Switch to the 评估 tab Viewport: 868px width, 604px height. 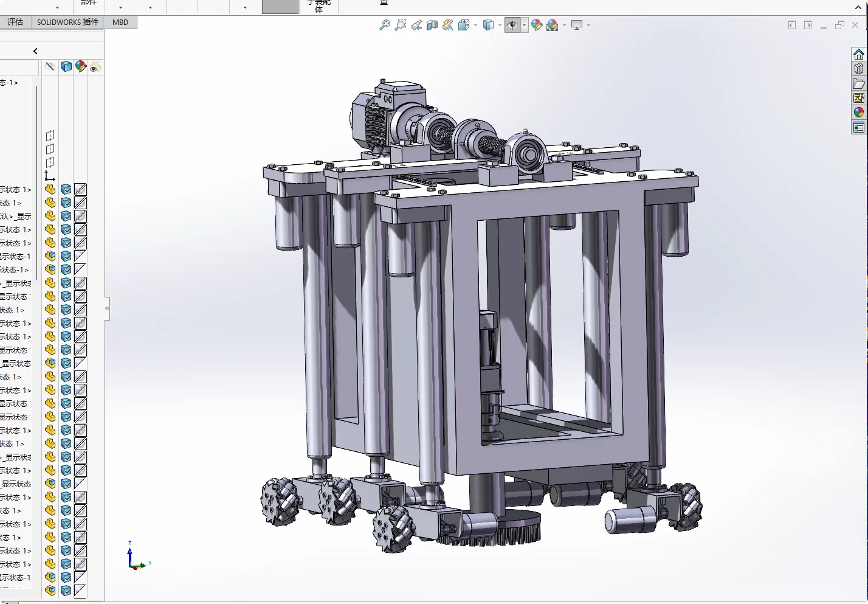pos(15,23)
